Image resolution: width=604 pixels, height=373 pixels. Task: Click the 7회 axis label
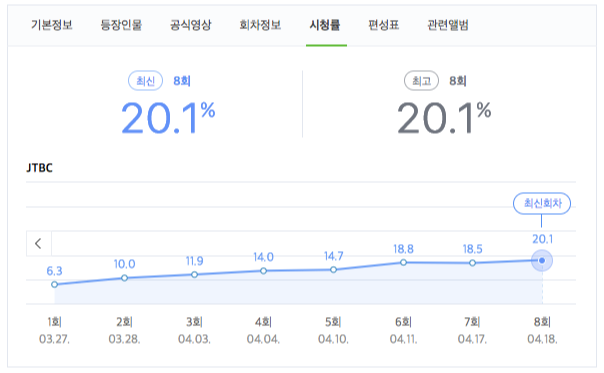[x=473, y=322]
